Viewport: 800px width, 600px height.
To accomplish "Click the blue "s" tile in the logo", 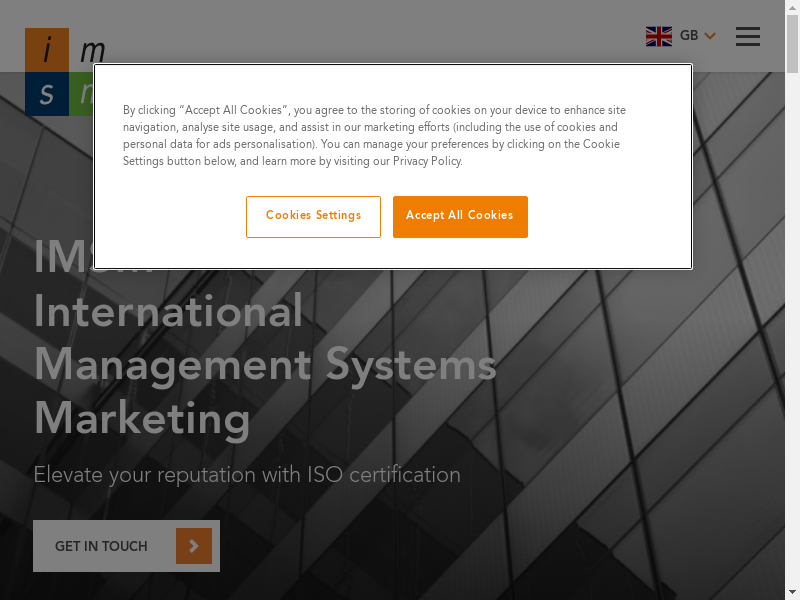I will point(47,94).
